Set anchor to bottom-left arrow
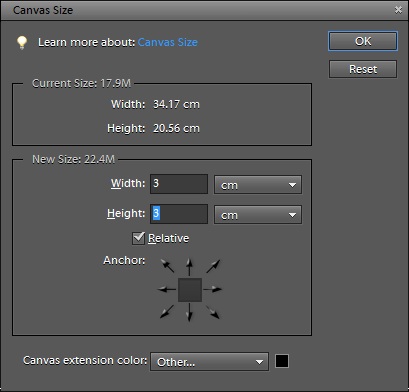The image size is (409, 392). pos(167,312)
